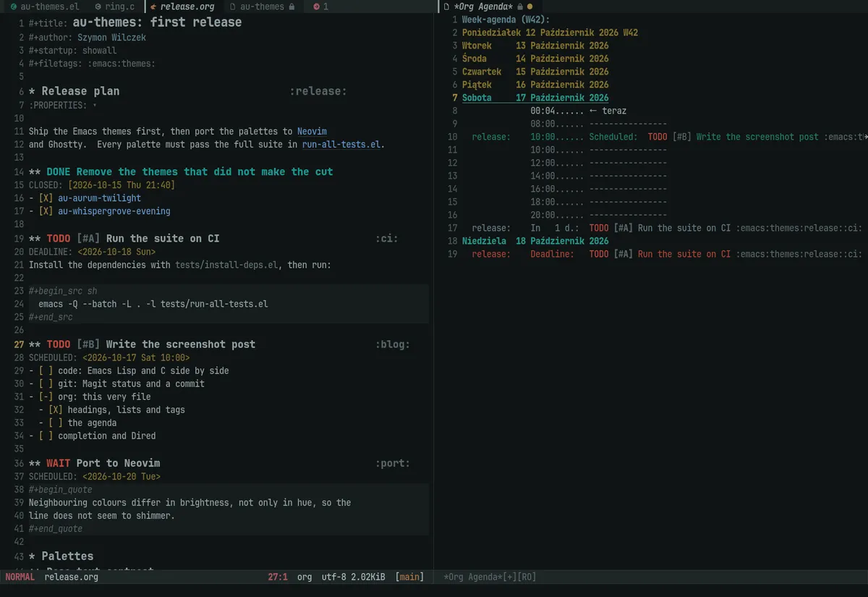868x597 pixels.
Task: Click the C file icon beside ring.c
Action: pyautogui.click(x=98, y=7)
